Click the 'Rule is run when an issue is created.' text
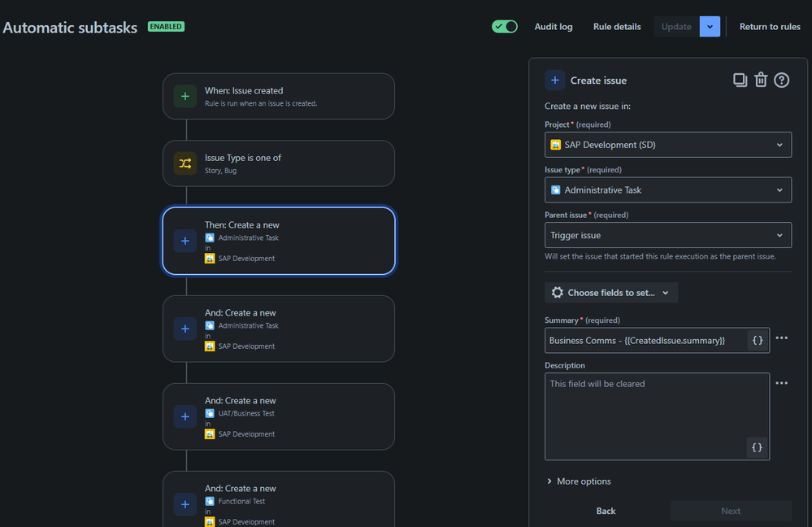 261,103
